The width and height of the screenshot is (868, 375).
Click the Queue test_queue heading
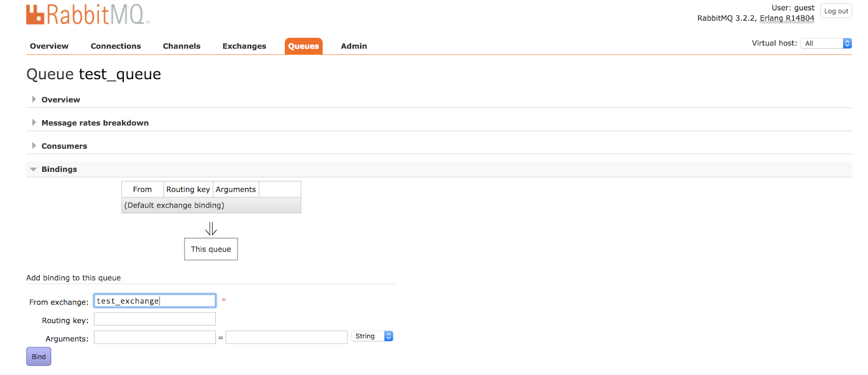coord(94,74)
